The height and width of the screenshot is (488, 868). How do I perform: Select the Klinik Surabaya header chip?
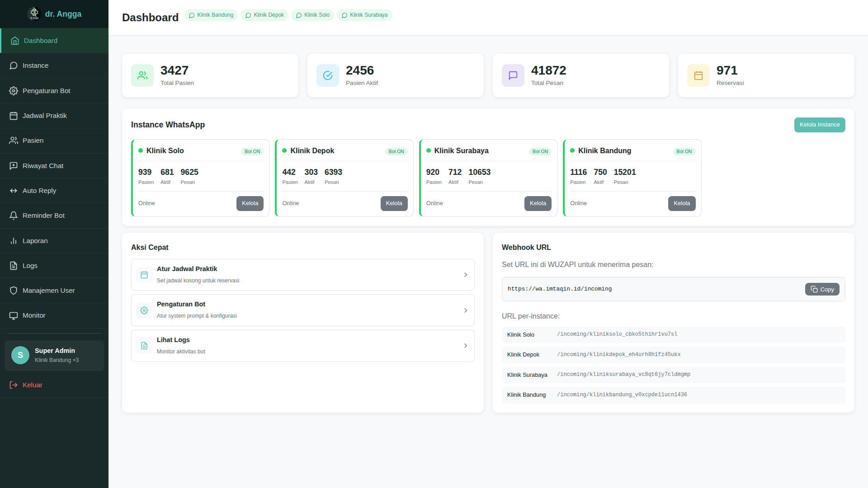(364, 15)
